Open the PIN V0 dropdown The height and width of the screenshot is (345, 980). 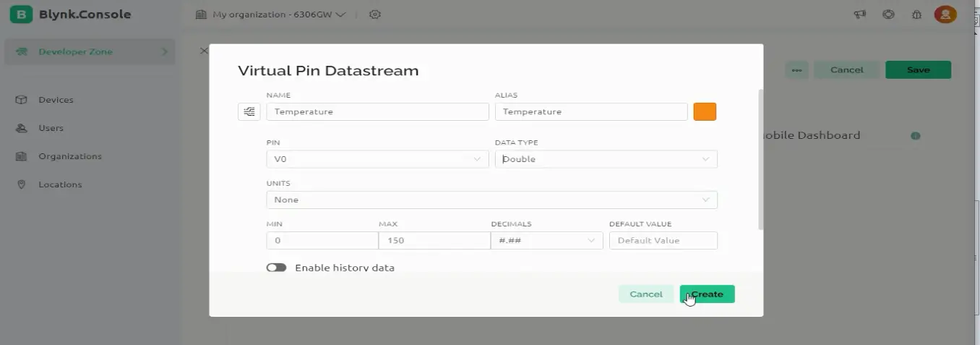pyautogui.click(x=377, y=159)
